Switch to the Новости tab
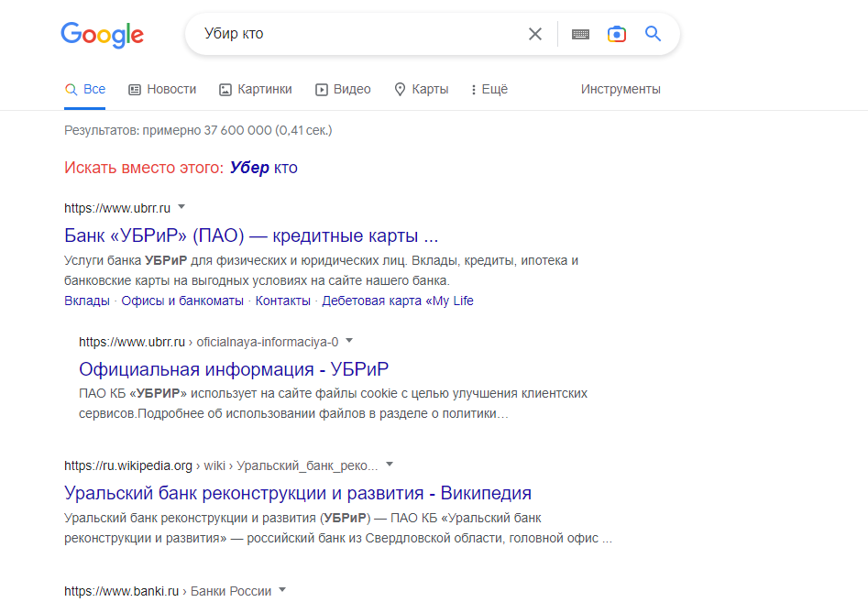This screenshot has height=602, width=868. [x=162, y=89]
